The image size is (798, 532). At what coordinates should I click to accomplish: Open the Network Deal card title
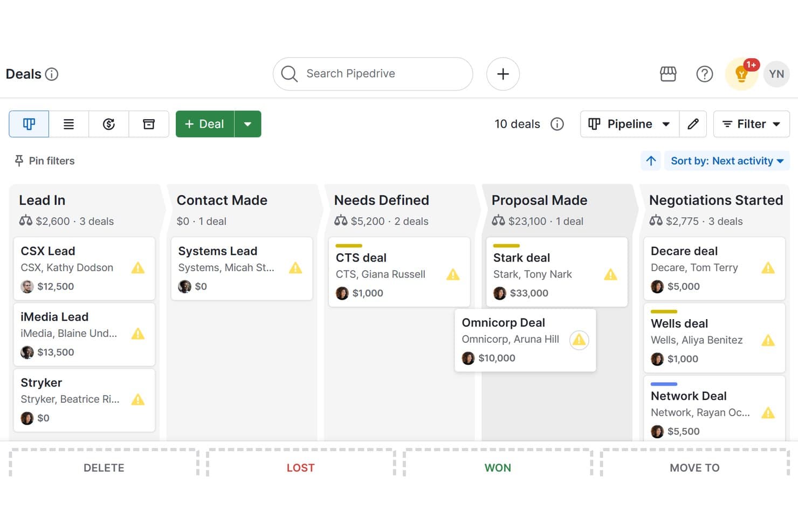click(689, 396)
